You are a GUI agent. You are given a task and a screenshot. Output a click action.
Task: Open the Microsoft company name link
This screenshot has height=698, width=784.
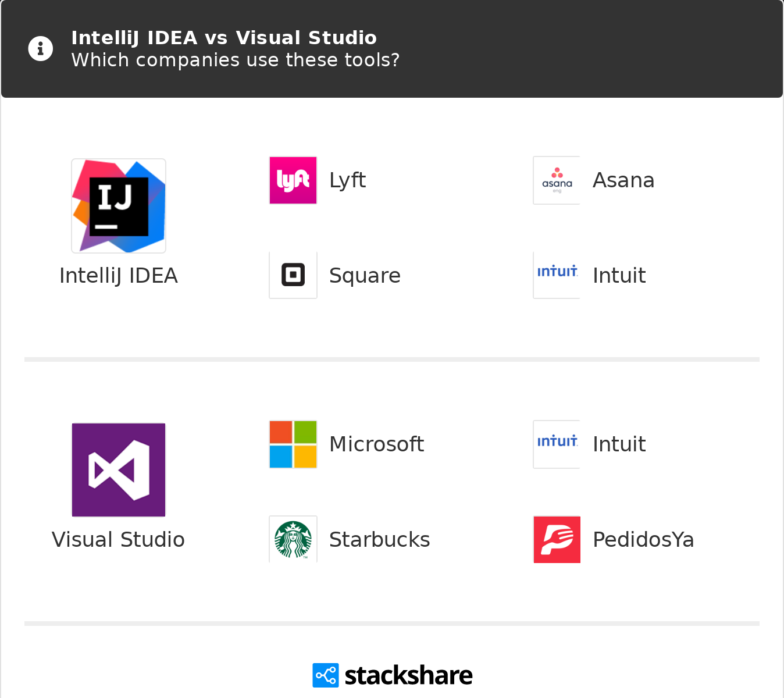click(x=376, y=444)
